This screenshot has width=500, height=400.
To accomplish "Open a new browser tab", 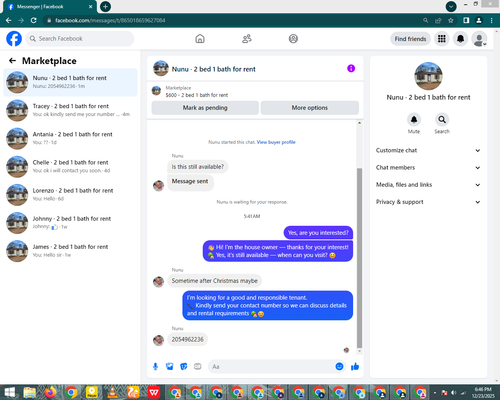I will pyautogui.click(x=105, y=6).
